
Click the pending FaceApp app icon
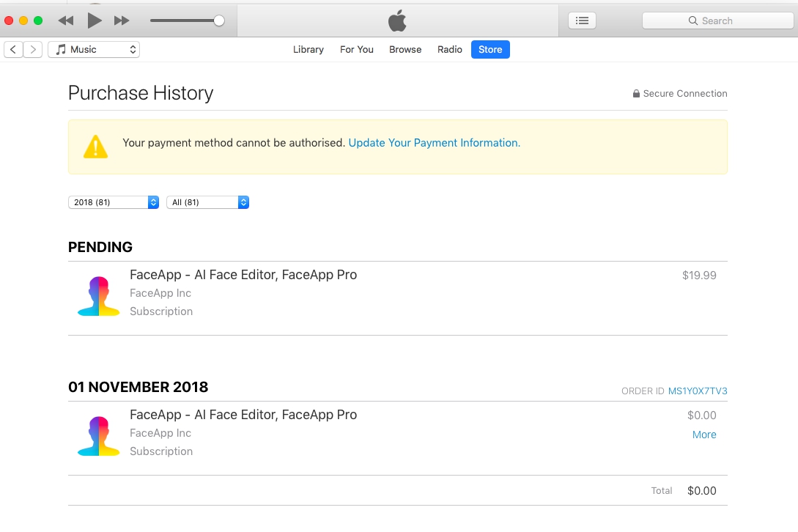pyautogui.click(x=99, y=296)
